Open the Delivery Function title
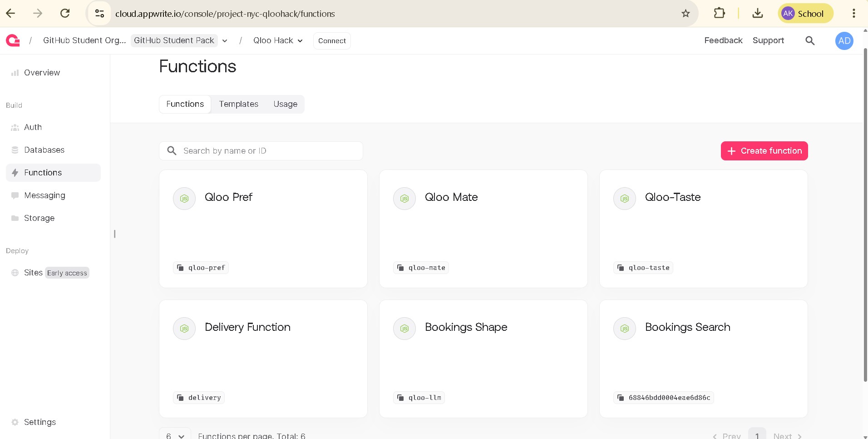The height and width of the screenshot is (439, 868). (247, 327)
